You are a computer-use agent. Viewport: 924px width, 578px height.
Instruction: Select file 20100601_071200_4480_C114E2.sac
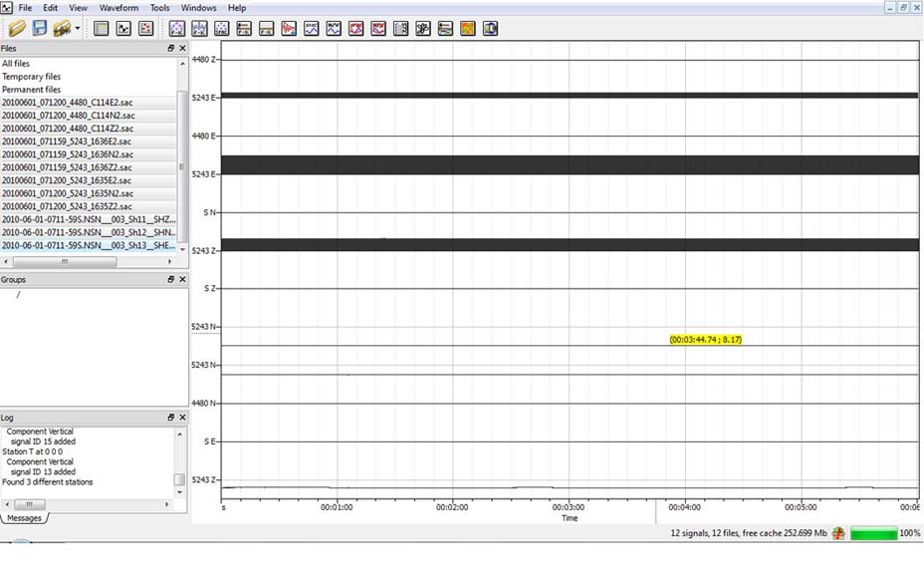(68, 103)
